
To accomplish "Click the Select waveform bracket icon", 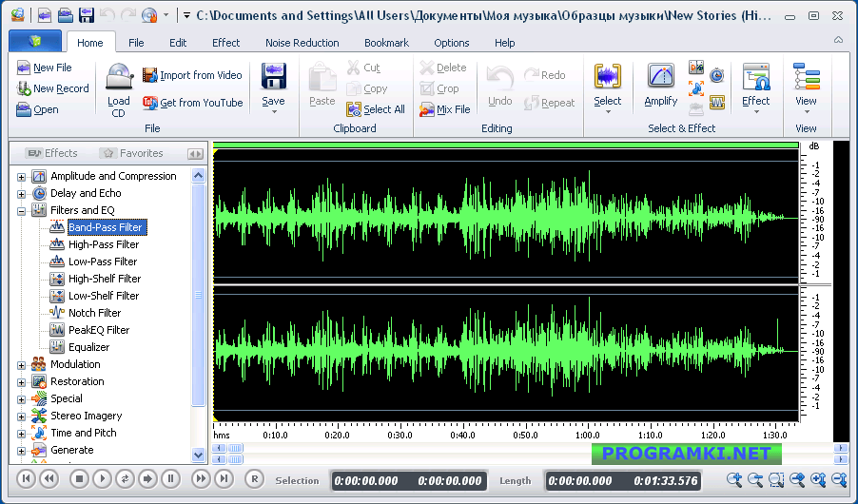I will coord(608,76).
